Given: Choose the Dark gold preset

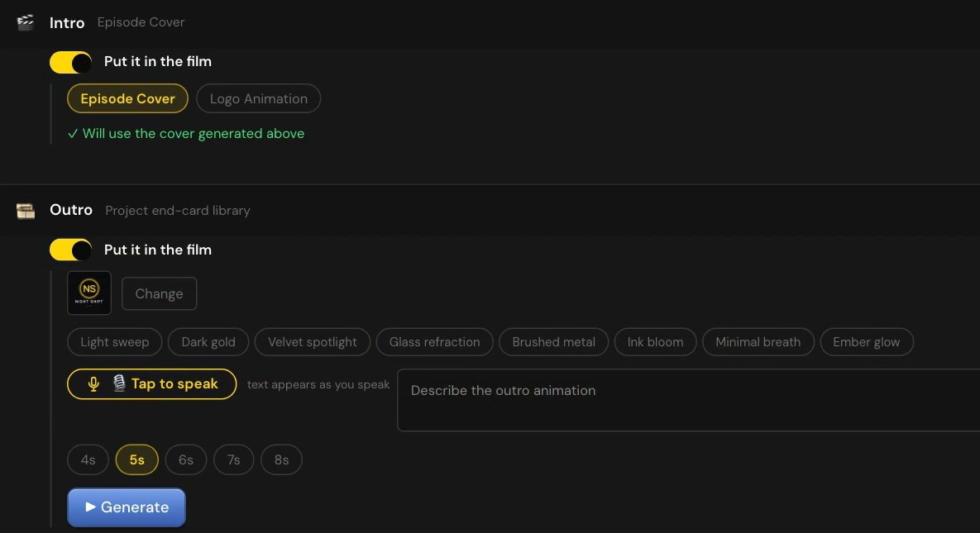Looking at the screenshot, I should [208, 342].
